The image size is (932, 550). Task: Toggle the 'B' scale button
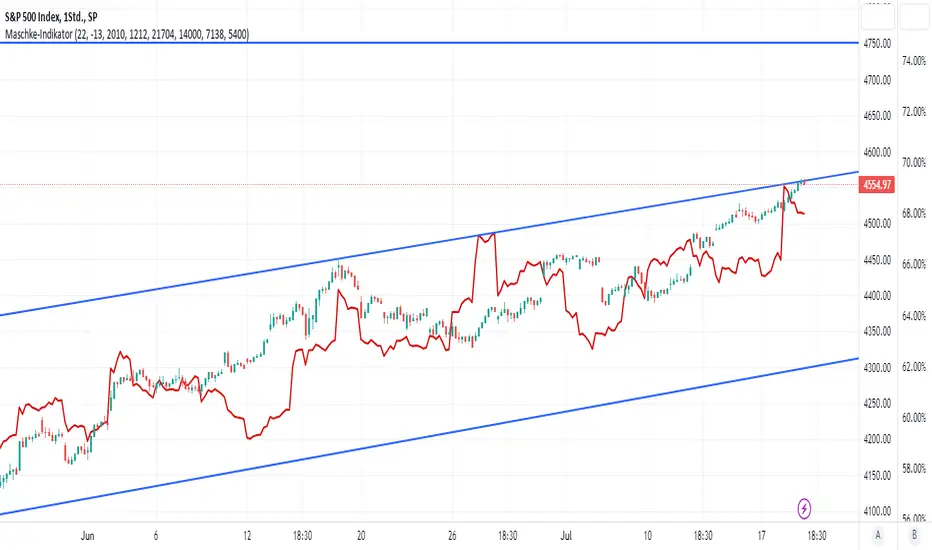tap(914, 536)
